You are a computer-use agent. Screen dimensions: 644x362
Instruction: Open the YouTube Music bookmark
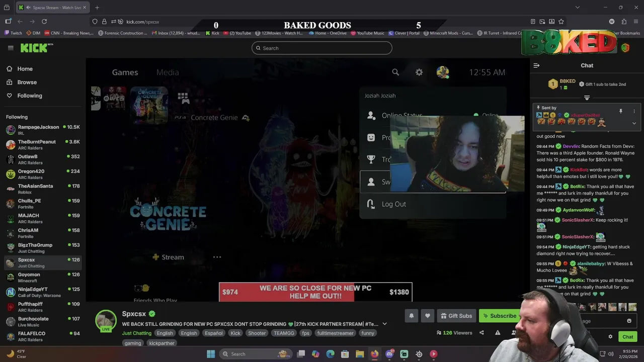[367, 33]
